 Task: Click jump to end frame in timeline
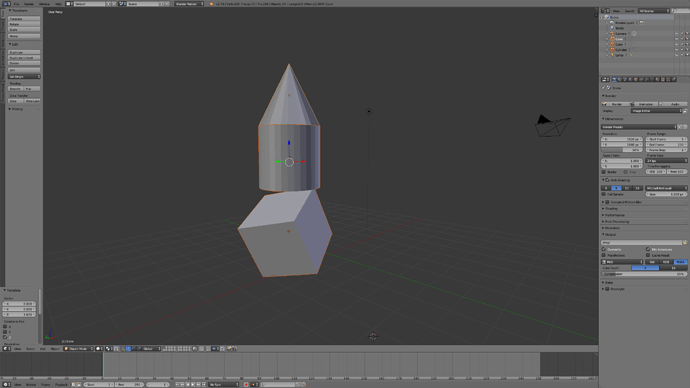point(204,384)
